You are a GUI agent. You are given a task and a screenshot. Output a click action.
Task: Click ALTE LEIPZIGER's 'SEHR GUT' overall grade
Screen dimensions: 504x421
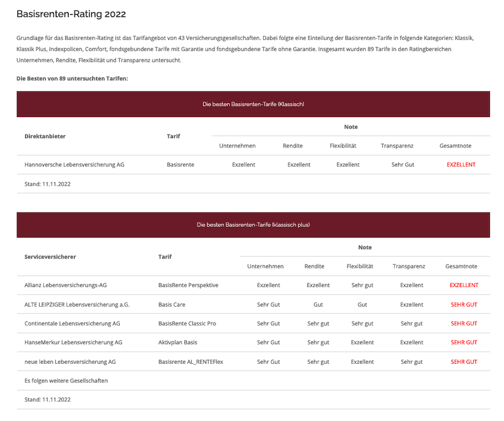[464, 304]
